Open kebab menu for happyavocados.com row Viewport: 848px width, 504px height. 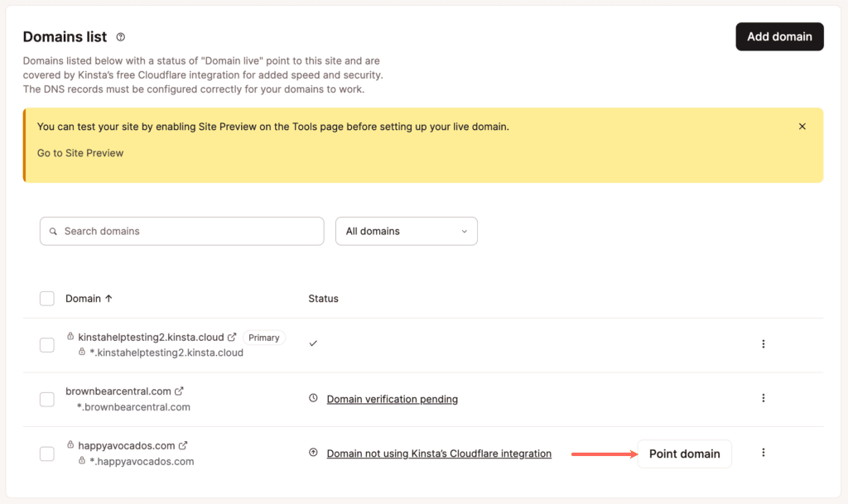763,453
